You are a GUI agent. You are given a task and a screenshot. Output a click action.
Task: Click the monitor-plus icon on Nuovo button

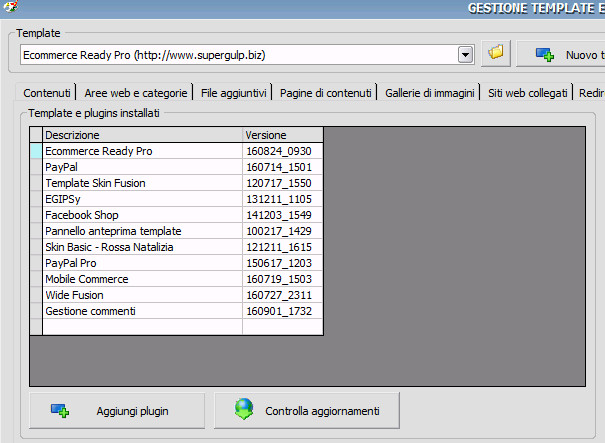click(545, 55)
